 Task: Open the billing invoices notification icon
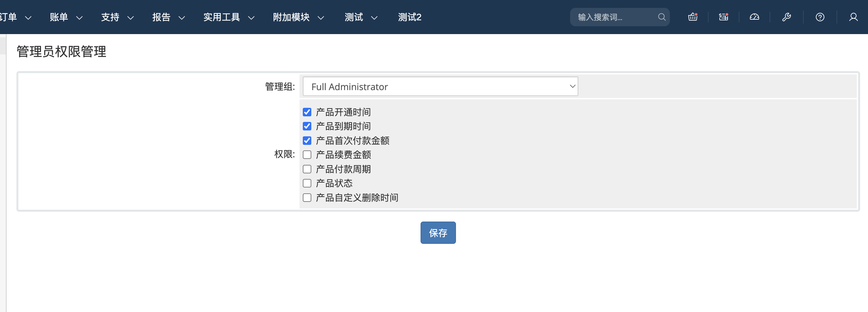(723, 17)
